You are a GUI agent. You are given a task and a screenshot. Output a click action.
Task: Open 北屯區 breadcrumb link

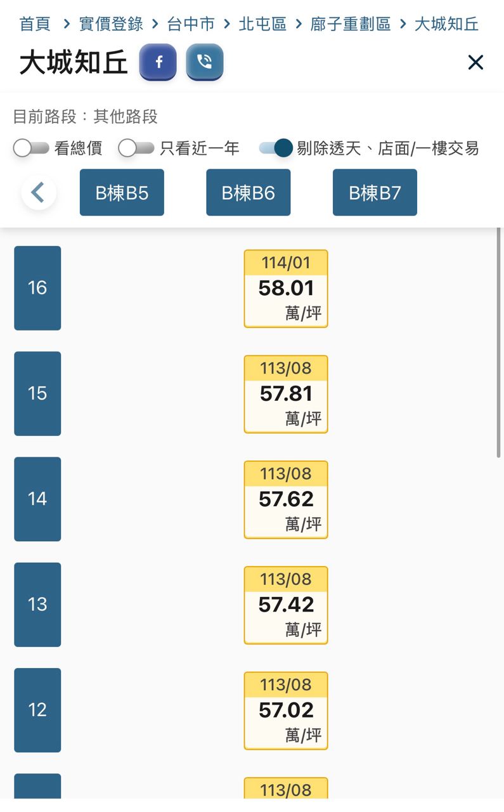pyautogui.click(x=262, y=25)
